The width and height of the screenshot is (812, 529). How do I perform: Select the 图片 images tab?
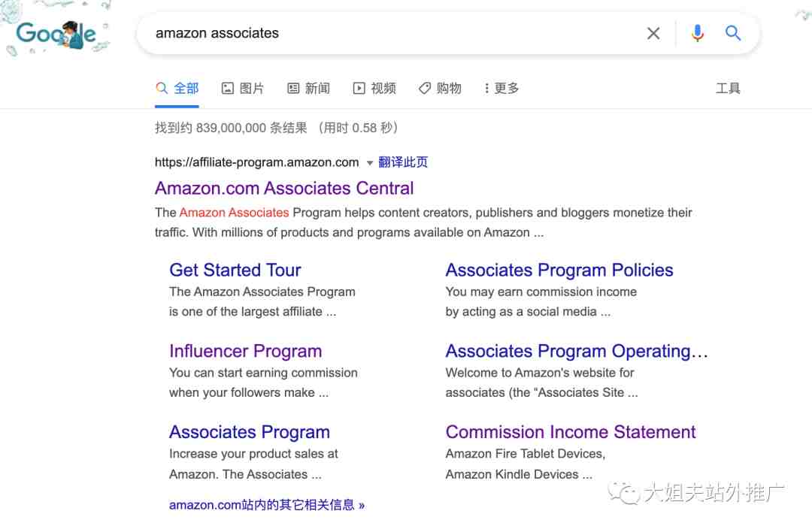click(x=243, y=88)
